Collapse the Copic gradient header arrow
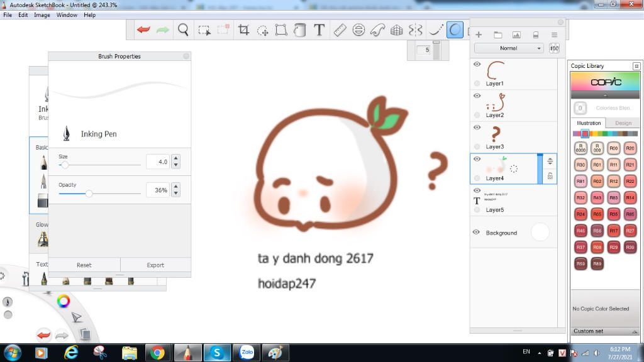The image size is (644, 362). [605, 96]
